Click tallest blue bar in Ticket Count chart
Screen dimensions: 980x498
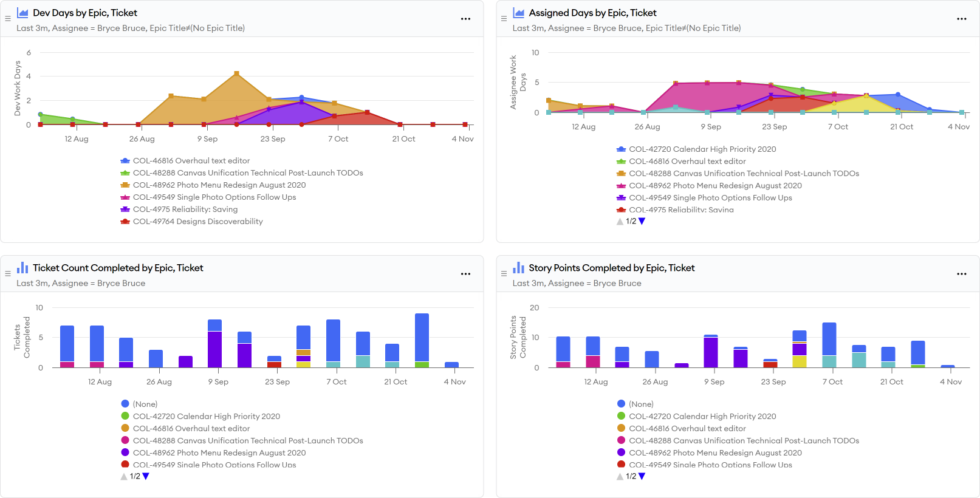coord(422,337)
